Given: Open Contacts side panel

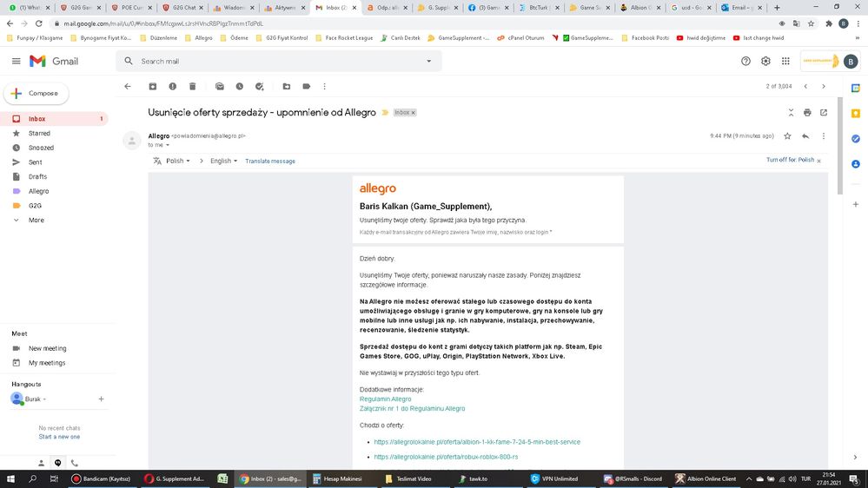Looking at the screenshot, I should click(x=856, y=164).
